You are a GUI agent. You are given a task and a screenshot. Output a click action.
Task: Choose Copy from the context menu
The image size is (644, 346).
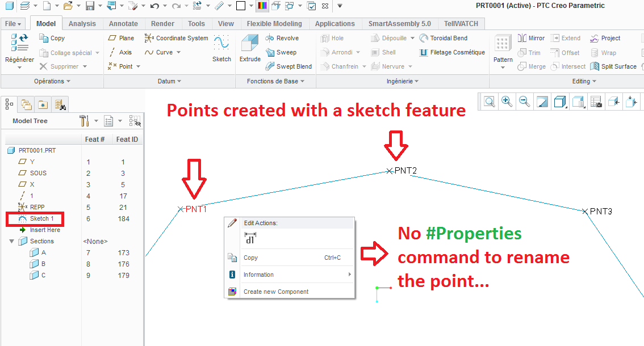pos(250,258)
